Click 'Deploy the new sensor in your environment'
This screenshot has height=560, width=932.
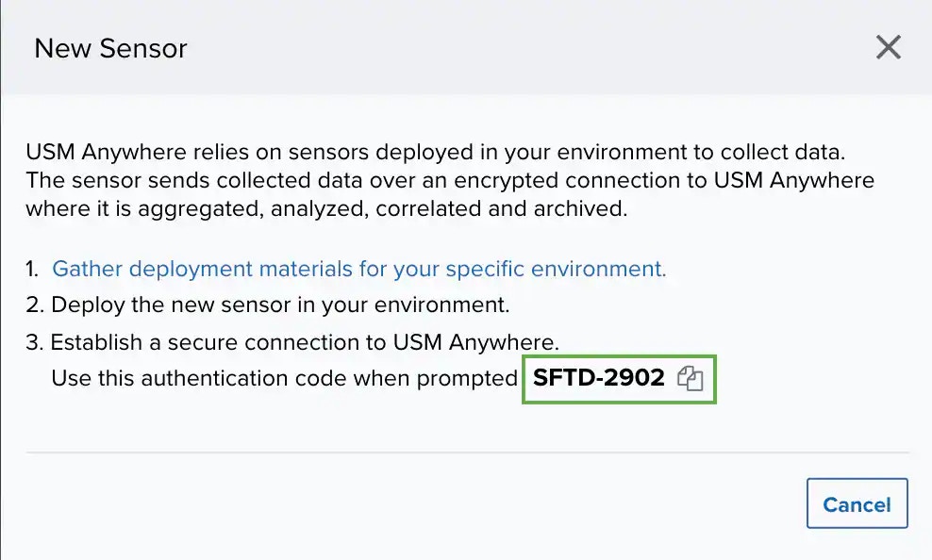point(280,305)
